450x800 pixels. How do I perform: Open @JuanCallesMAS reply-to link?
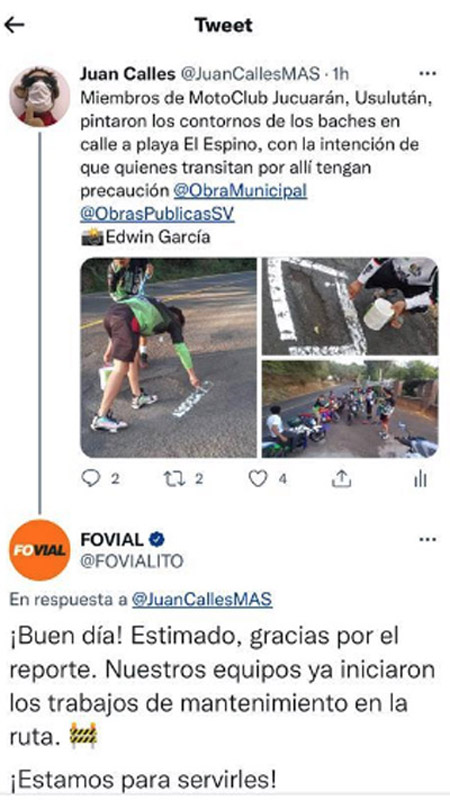(202, 599)
